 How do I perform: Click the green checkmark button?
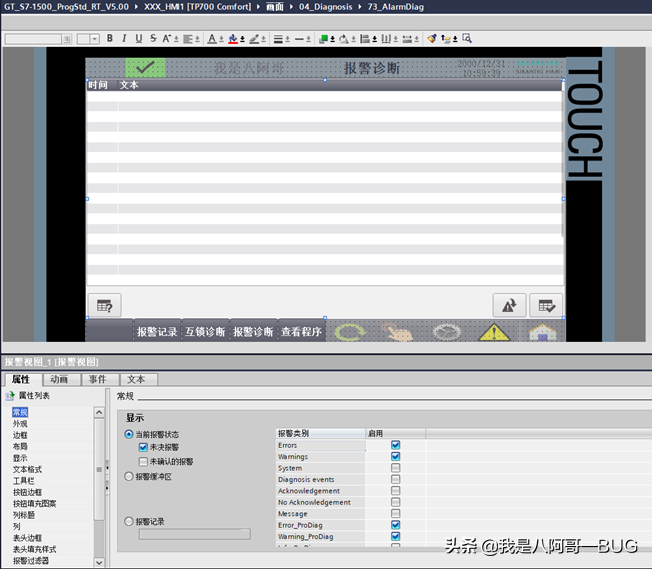click(145, 68)
